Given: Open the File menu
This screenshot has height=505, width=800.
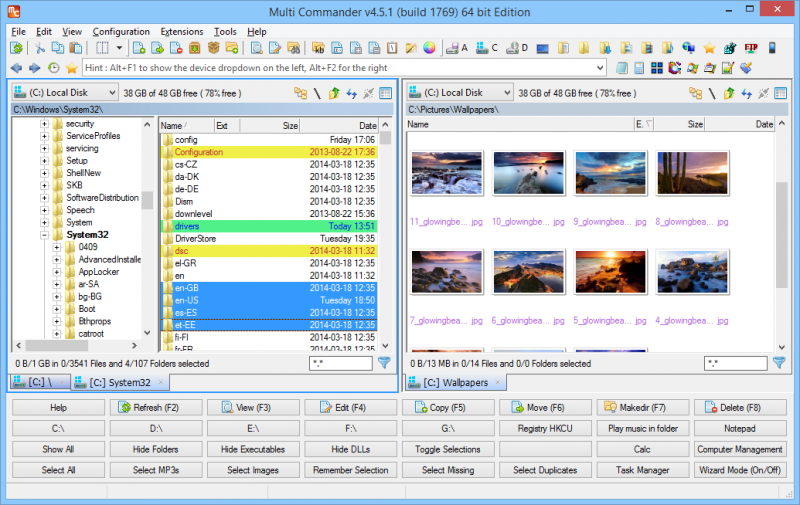Looking at the screenshot, I should [x=18, y=32].
